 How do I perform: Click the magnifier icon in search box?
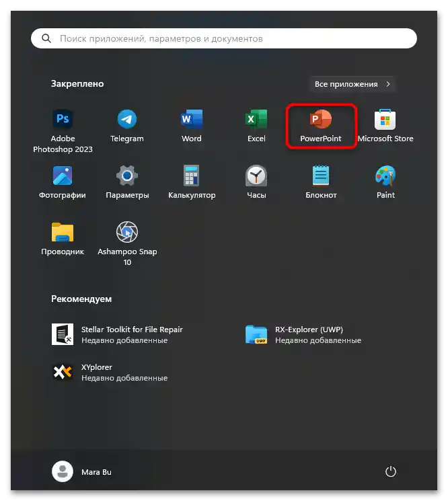click(46, 38)
